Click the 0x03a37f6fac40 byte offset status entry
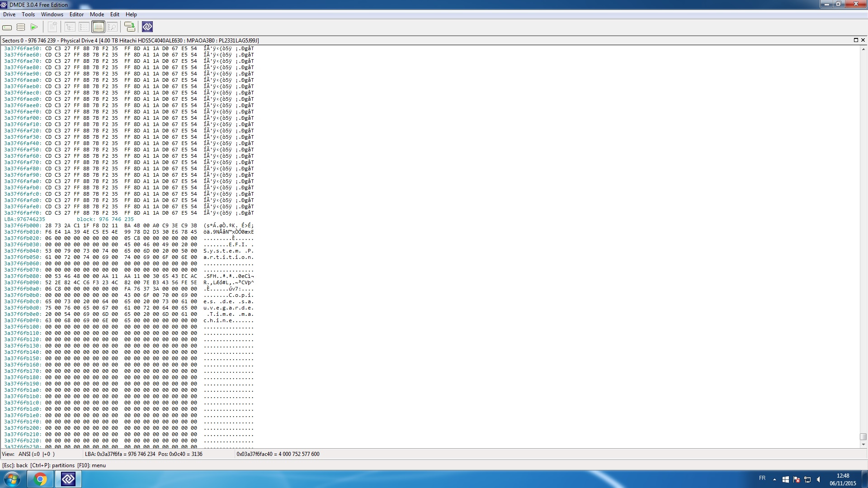Image resolution: width=868 pixels, height=488 pixels. 278,454
